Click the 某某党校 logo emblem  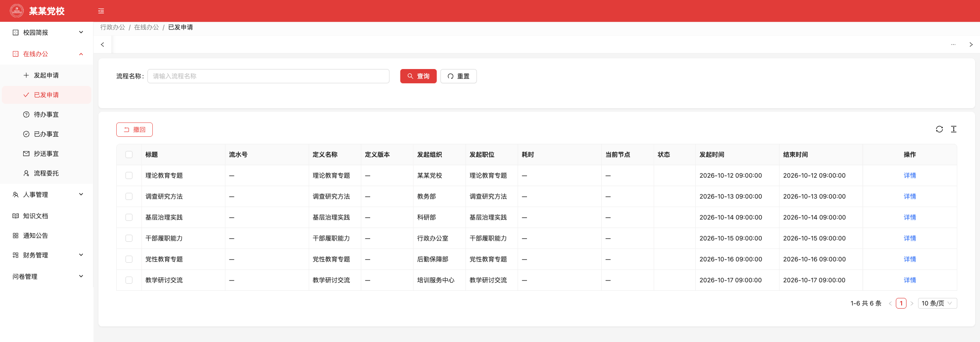[x=17, y=11]
